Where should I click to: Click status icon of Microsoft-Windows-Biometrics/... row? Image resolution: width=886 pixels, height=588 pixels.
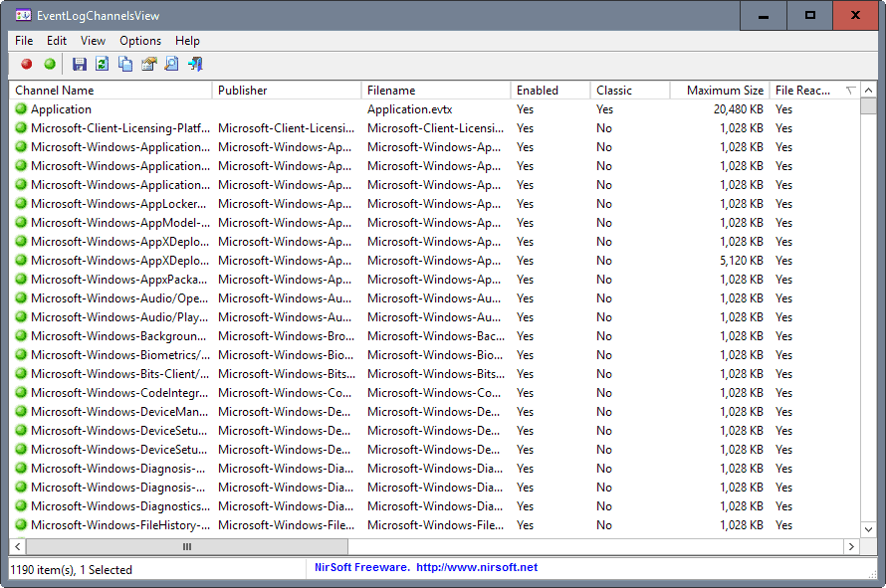tap(21, 355)
